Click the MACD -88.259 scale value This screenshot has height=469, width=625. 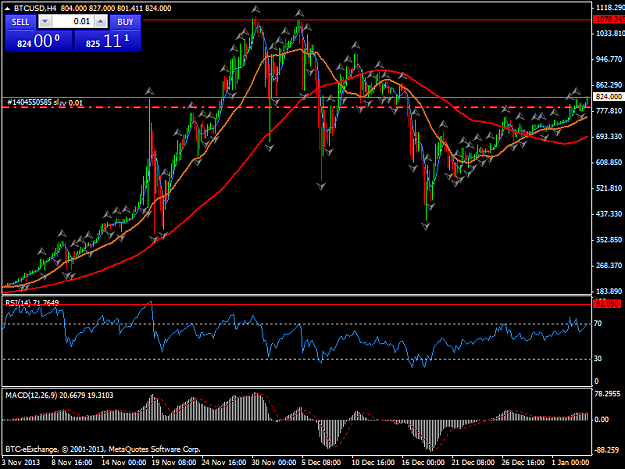(607, 450)
